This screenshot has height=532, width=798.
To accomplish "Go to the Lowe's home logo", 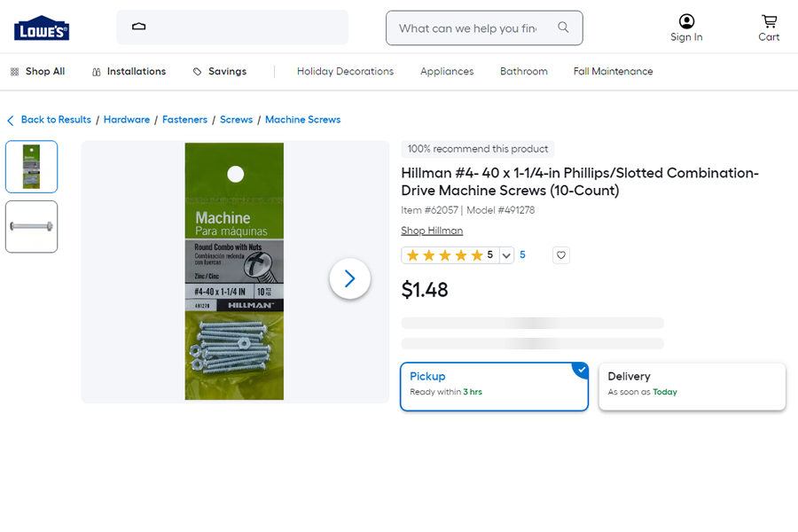I will (x=42, y=28).
